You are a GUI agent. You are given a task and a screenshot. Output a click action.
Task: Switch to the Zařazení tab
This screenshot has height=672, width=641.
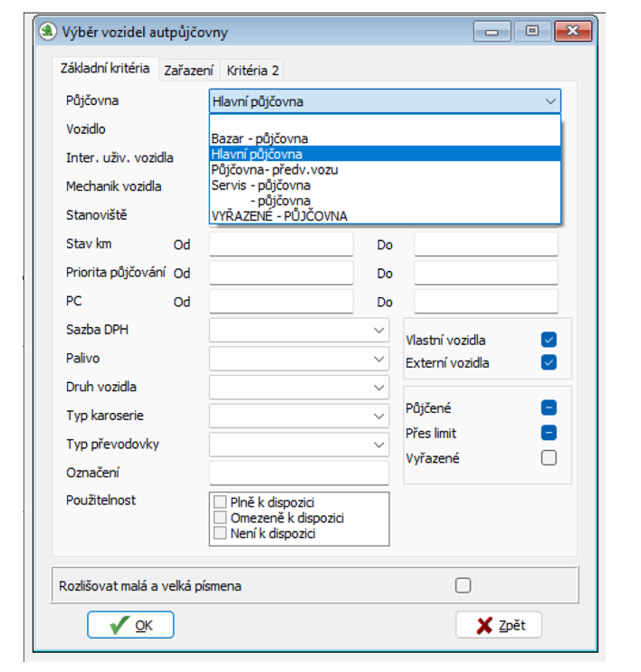[x=188, y=70]
